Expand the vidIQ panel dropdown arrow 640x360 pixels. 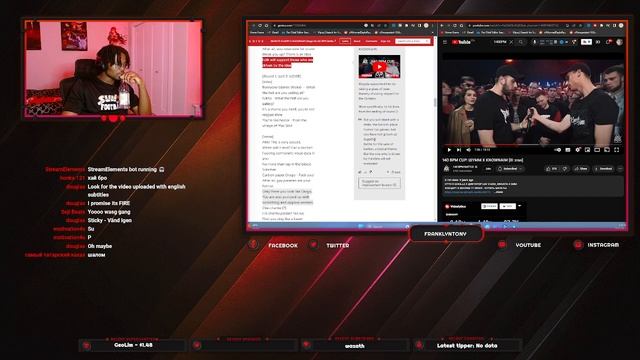[520, 206]
